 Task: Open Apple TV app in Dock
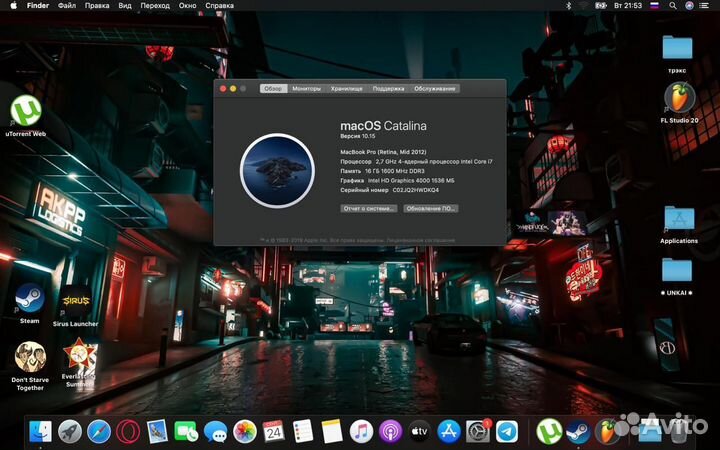click(x=419, y=432)
